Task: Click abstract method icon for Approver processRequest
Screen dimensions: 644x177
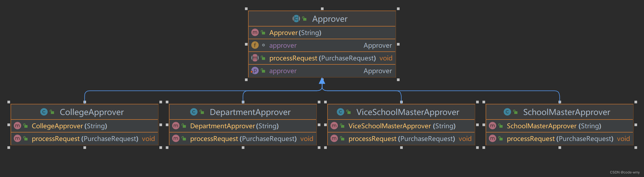Action: (x=255, y=58)
